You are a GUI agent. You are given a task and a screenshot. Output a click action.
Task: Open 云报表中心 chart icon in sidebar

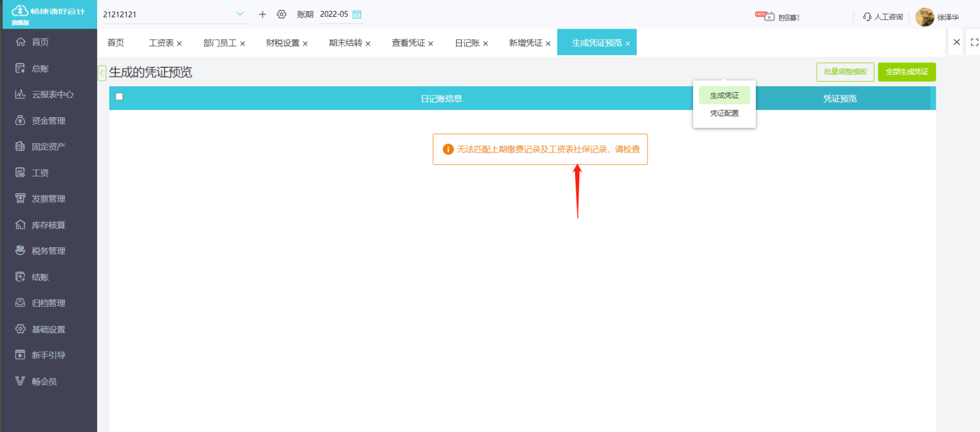pyautogui.click(x=20, y=94)
